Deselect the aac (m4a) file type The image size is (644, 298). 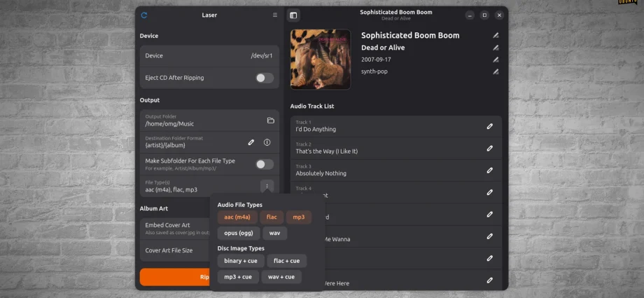click(x=237, y=217)
